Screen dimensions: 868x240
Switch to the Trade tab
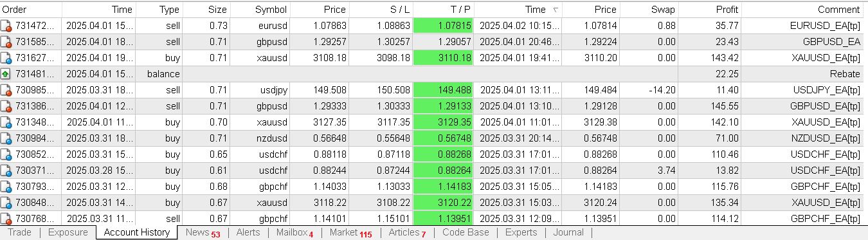coord(19,232)
